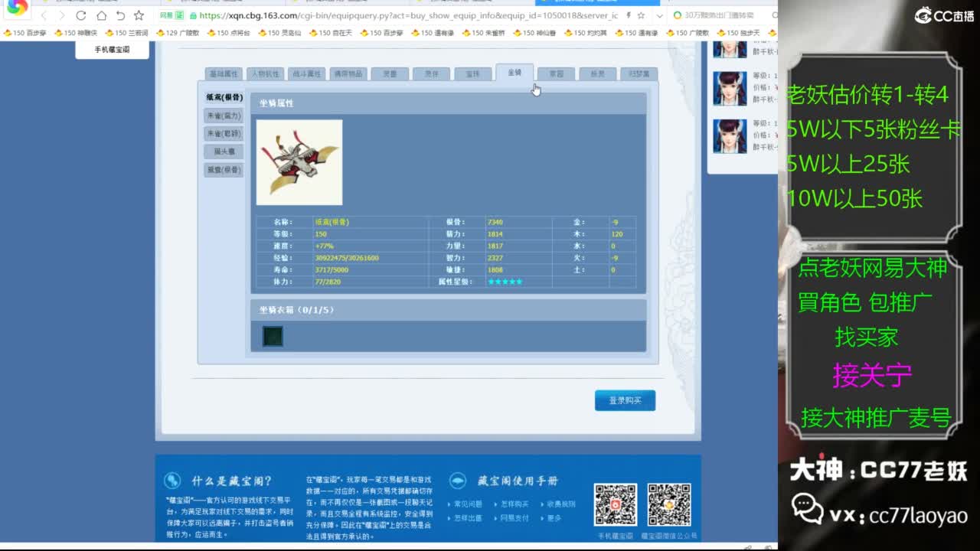
Task: Click the 坐骑衣箱 (0/1/5) section header
Action: pyautogui.click(x=449, y=310)
